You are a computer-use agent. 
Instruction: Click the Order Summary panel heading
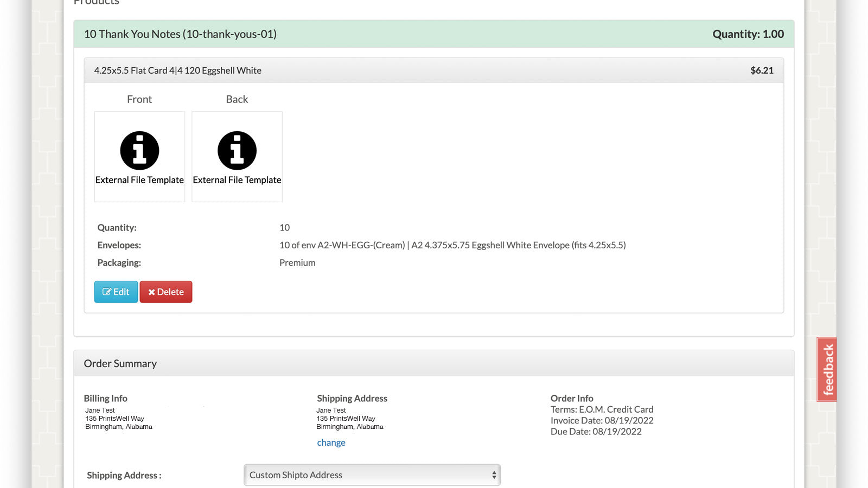pyautogui.click(x=120, y=364)
